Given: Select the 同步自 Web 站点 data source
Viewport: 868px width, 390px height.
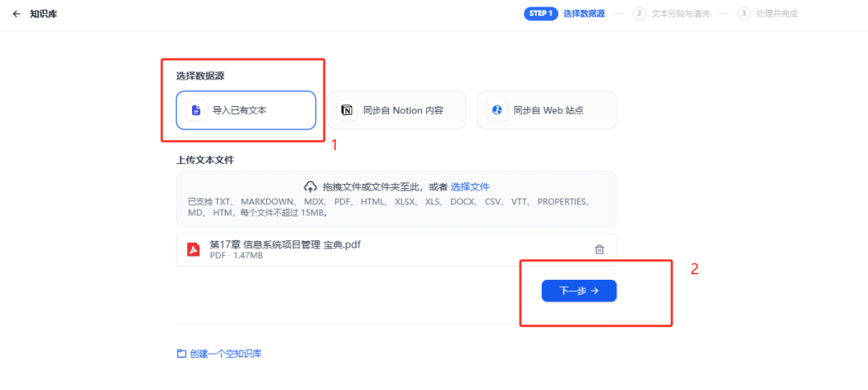Looking at the screenshot, I should pyautogui.click(x=547, y=110).
